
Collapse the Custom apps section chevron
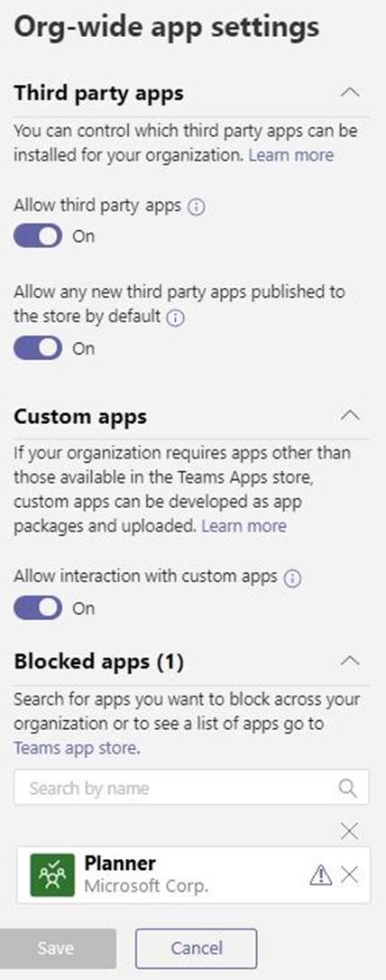351,414
